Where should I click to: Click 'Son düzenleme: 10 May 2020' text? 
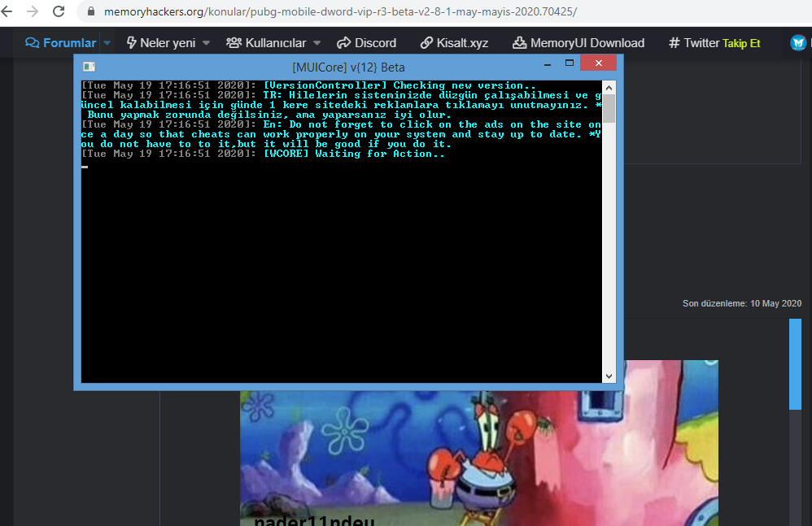(x=741, y=303)
